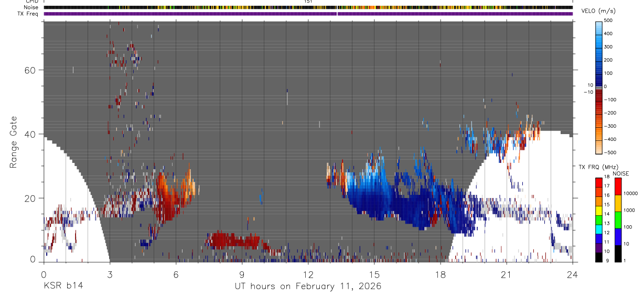Pick the black bottom swatch of NOISE legend
Screen dimensions: 644x297
(618, 253)
